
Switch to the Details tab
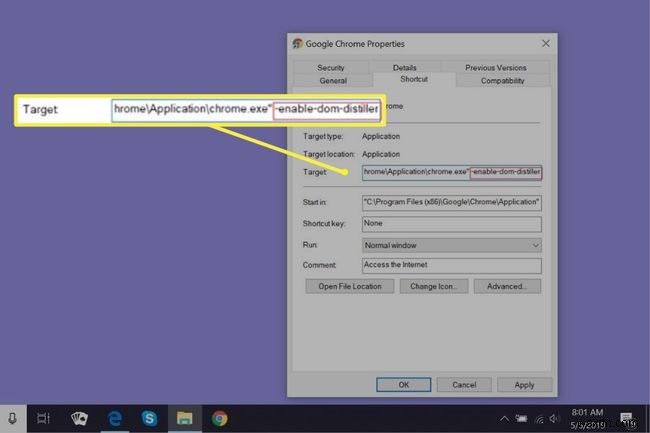tap(405, 68)
